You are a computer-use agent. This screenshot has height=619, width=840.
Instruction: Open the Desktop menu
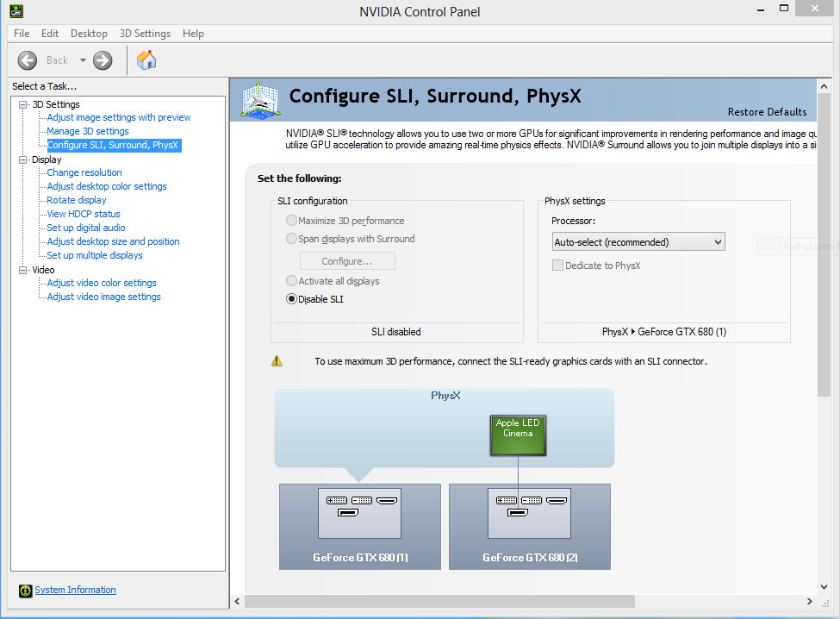coord(89,34)
